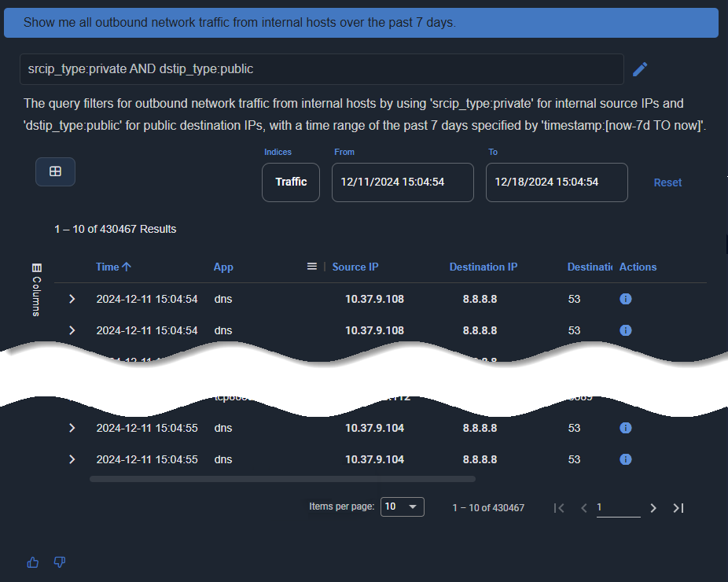Sort by the Time column header
Screen dimensions: 728x582
tap(113, 267)
